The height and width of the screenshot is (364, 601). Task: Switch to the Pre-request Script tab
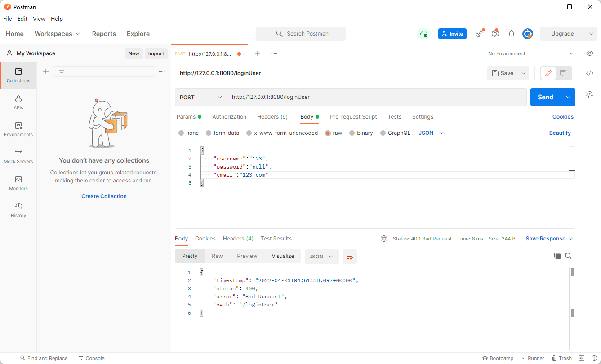pos(353,117)
